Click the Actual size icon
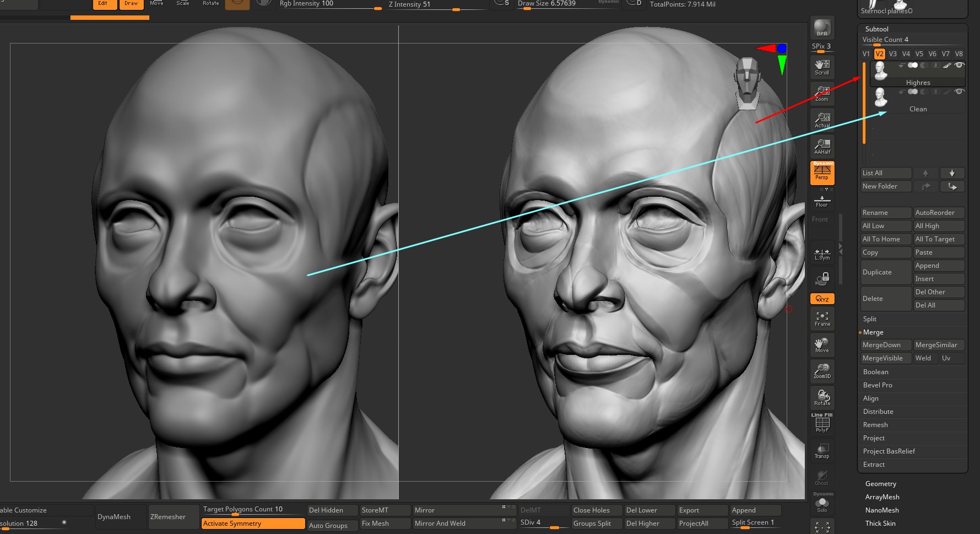Image resolution: width=980 pixels, height=534 pixels. coord(821,118)
